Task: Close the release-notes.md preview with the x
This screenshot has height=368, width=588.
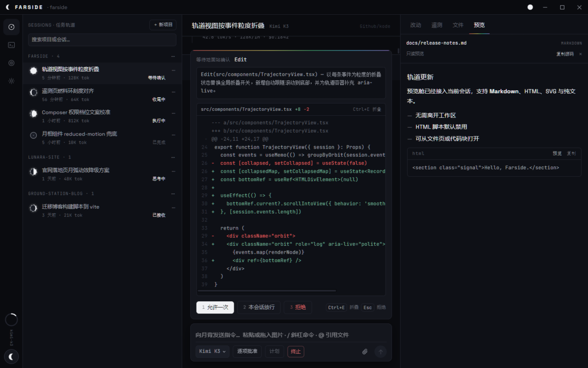Action: (580, 54)
